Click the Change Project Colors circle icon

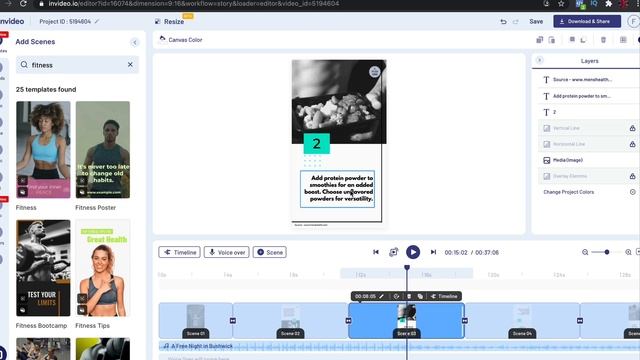point(633,192)
